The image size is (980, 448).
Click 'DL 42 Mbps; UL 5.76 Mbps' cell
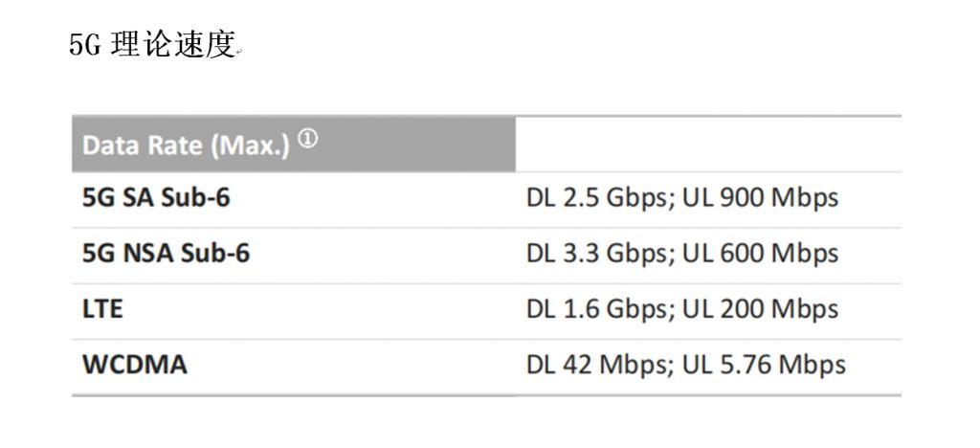(x=685, y=365)
